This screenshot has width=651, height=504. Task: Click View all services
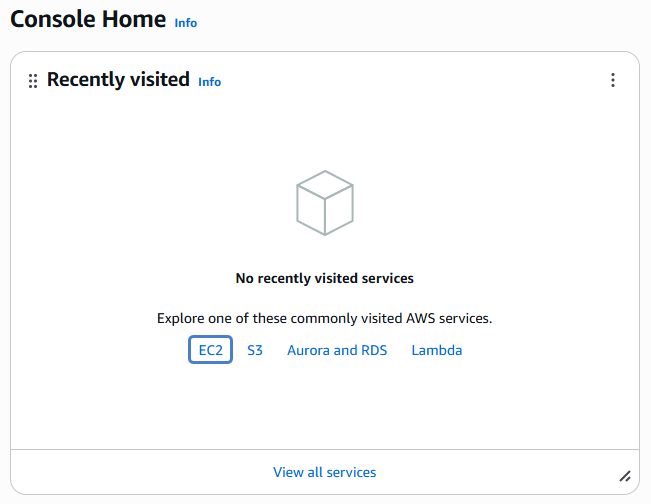click(x=325, y=472)
